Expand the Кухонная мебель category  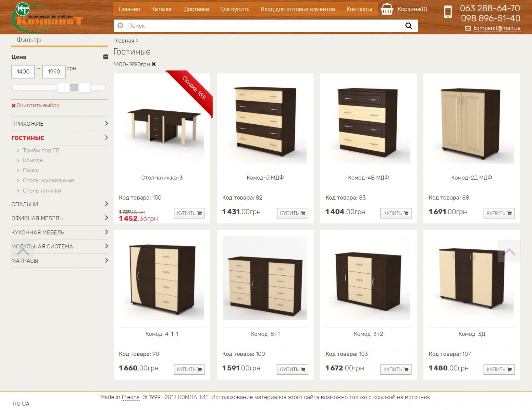[x=106, y=232]
